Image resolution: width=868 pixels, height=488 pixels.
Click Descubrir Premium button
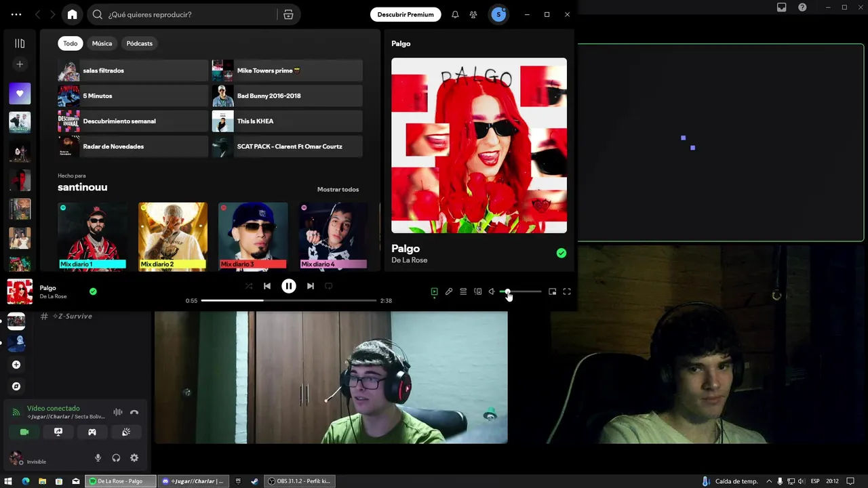pyautogui.click(x=406, y=14)
